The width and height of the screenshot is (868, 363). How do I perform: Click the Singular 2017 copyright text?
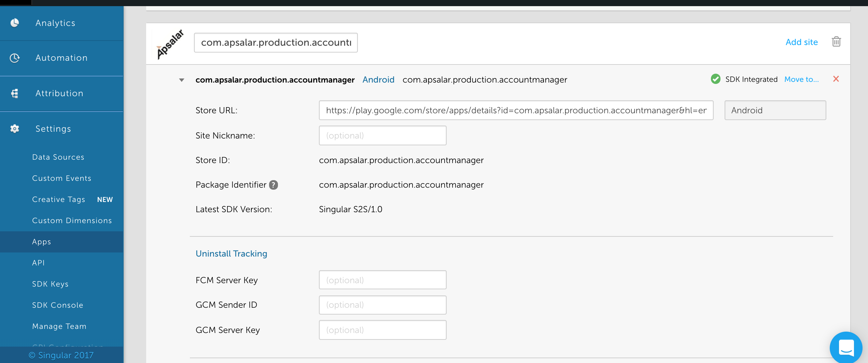61,355
